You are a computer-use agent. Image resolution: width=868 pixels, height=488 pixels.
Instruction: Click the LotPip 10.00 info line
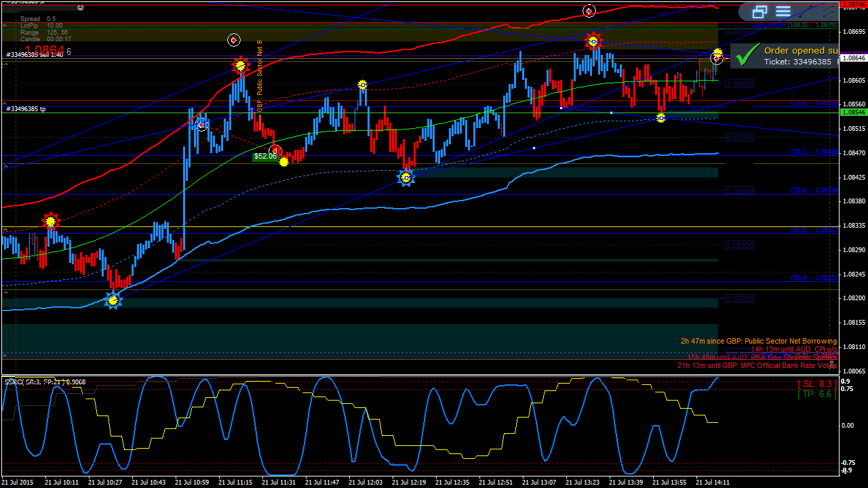click(x=41, y=26)
